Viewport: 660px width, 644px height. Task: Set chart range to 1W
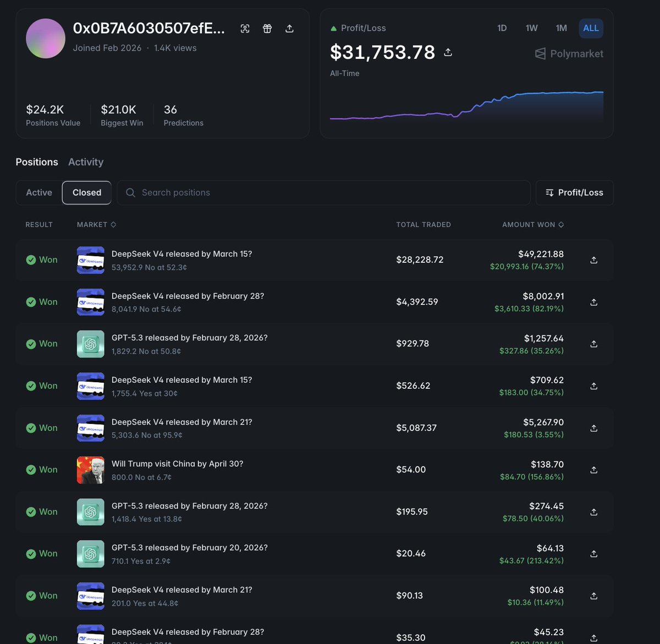[x=531, y=28]
